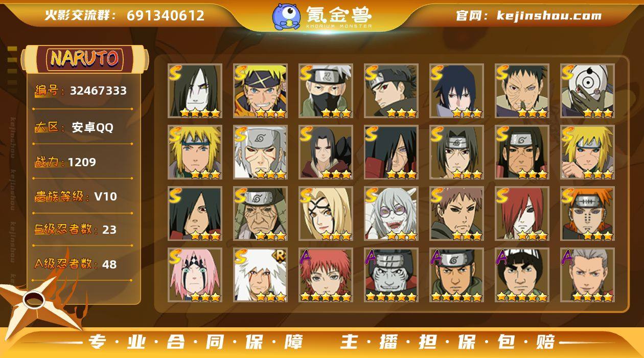Pick the orange-haired Pain portrait with piercings
Viewport: 644px width, 358px height.
coord(588,214)
